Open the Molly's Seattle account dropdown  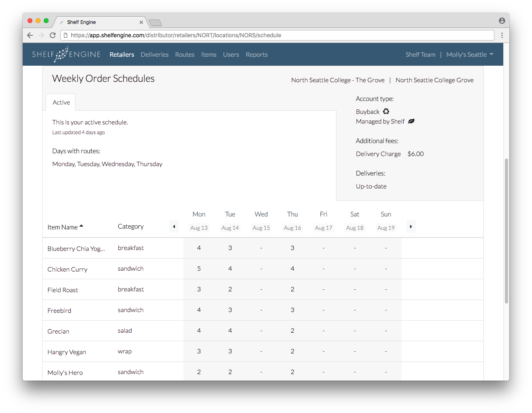[x=470, y=55]
